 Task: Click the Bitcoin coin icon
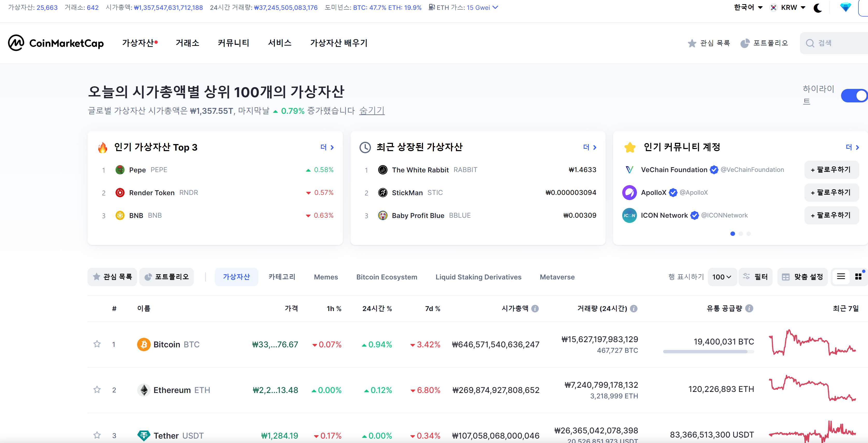click(144, 344)
